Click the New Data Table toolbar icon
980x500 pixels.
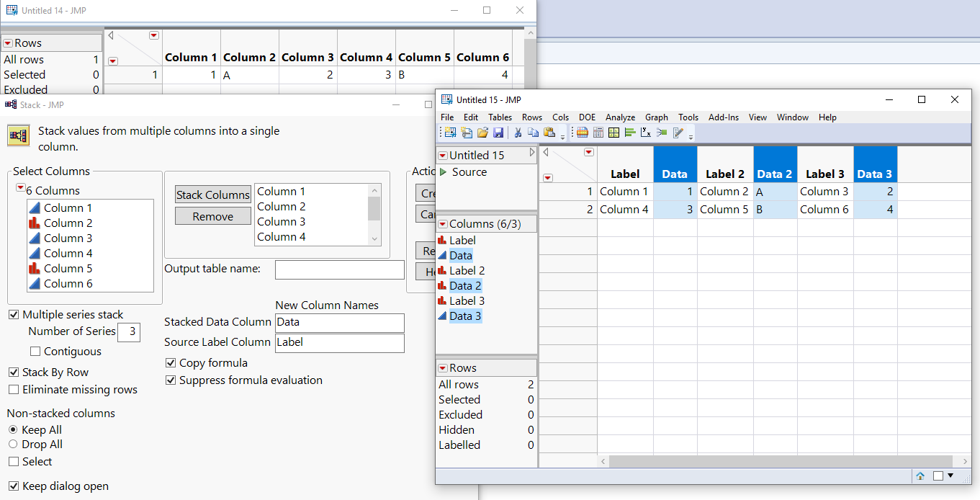click(450, 133)
